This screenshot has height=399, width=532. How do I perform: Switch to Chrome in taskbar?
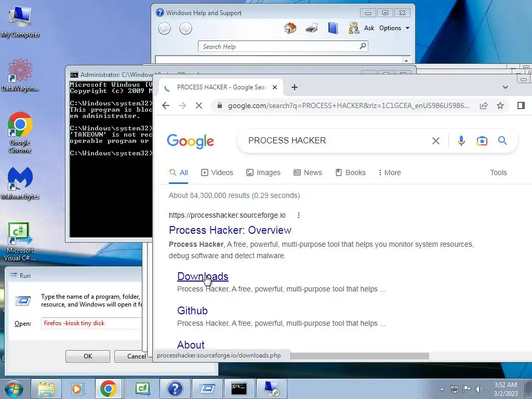point(108,389)
